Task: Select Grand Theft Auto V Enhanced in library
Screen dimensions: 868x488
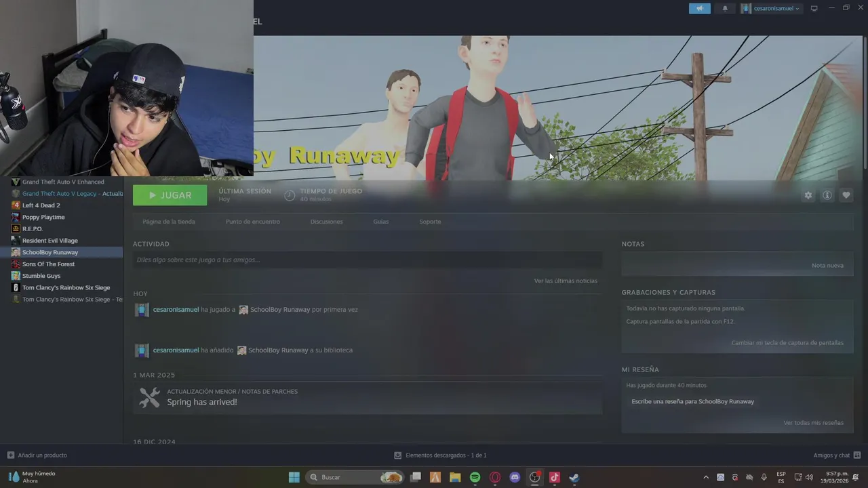Action: [63, 182]
